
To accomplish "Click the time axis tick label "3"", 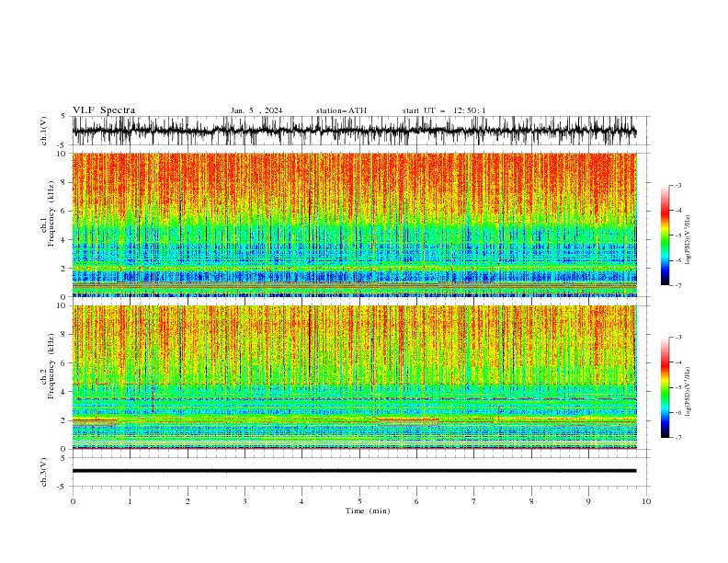I will 245,501.
